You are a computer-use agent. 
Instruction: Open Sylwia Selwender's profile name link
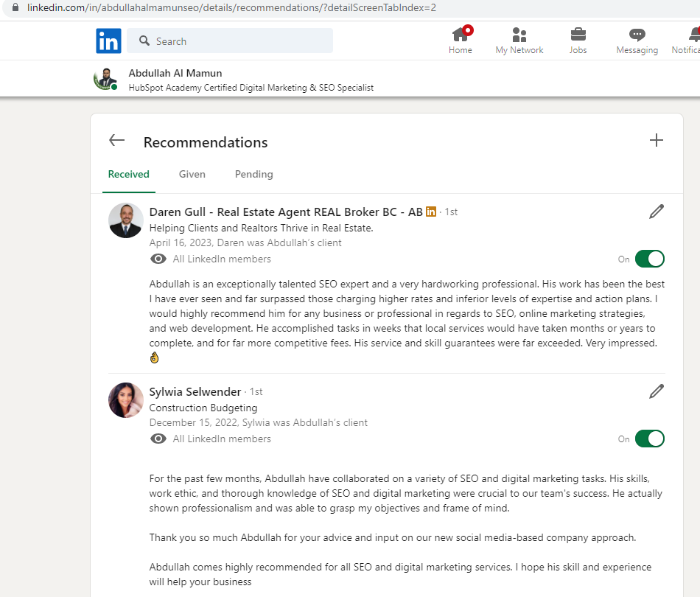(x=195, y=391)
